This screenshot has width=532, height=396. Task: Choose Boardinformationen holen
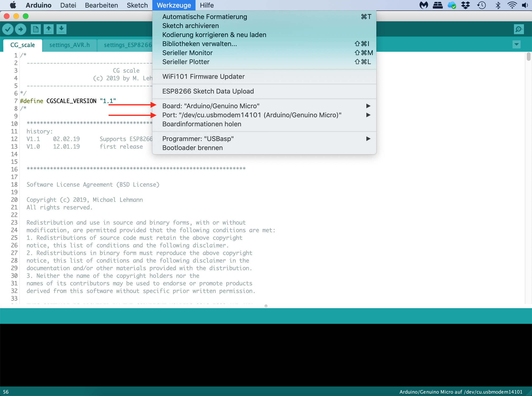264,124
